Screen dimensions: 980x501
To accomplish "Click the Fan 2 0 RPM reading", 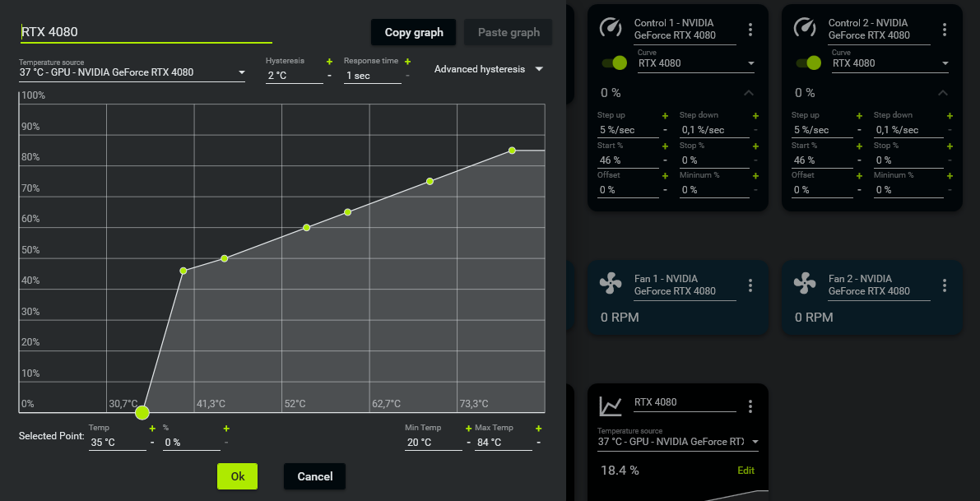I will tap(814, 318).
